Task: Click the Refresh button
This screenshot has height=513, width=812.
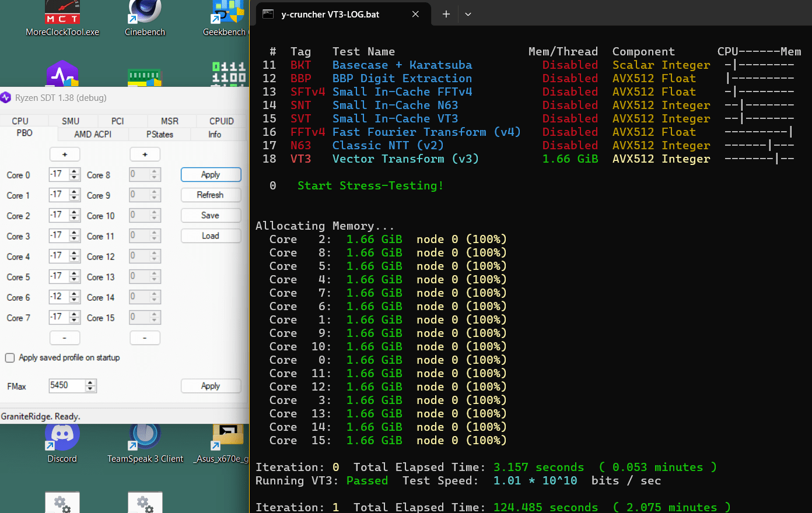Action: pos(211,195)
